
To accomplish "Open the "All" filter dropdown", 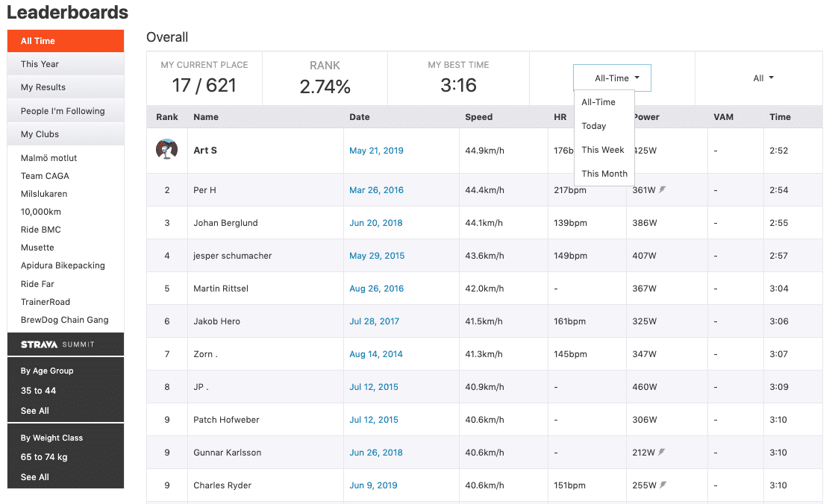I will click(762, 78).
